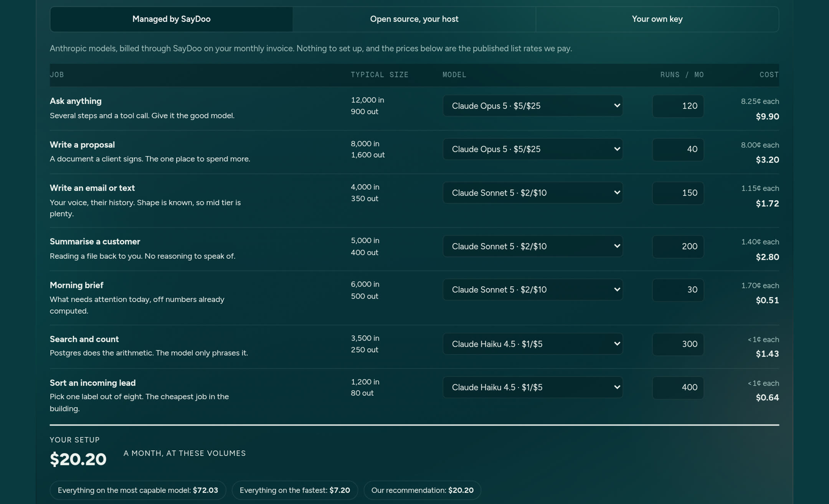
Task: Apply Everything on the most capable model preset
Action: coord(138,490)
